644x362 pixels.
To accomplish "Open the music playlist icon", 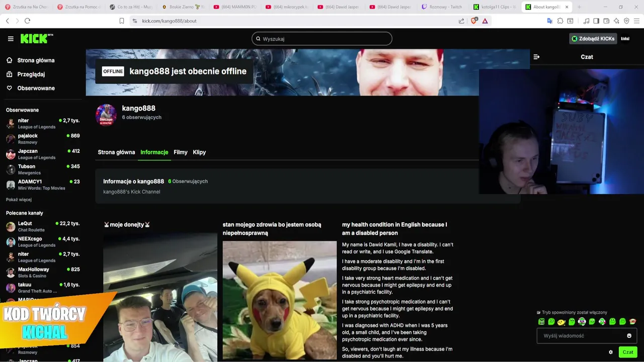I will [586, 21].
